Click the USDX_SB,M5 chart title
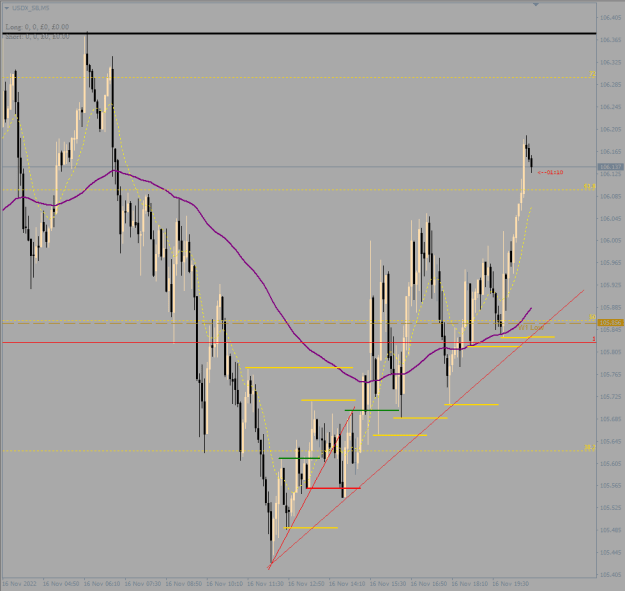The width and height of the screenshot is (625, 591). [31, 8]
